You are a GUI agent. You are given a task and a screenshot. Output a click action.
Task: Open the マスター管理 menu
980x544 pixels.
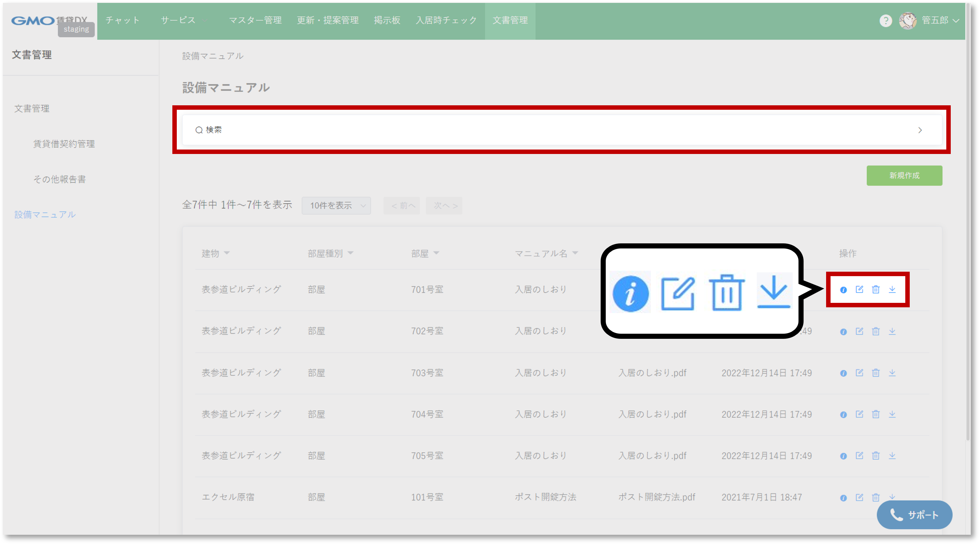255,21
